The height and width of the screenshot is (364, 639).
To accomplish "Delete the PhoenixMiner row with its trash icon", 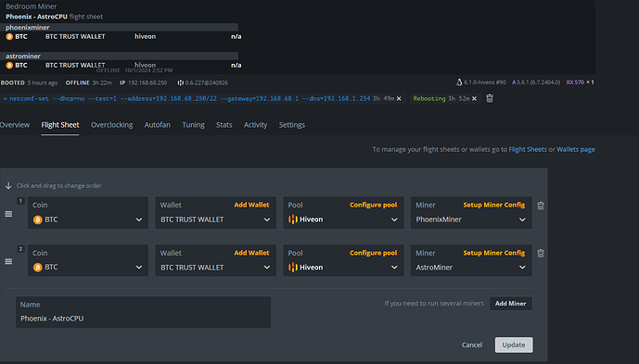I will (541, 206).
